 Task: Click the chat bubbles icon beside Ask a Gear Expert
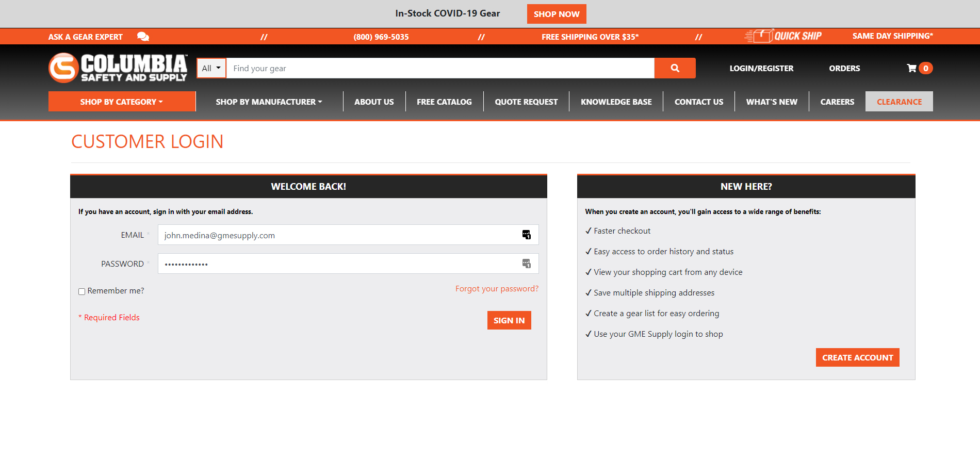pyautogui.click(x=143, y=37)
